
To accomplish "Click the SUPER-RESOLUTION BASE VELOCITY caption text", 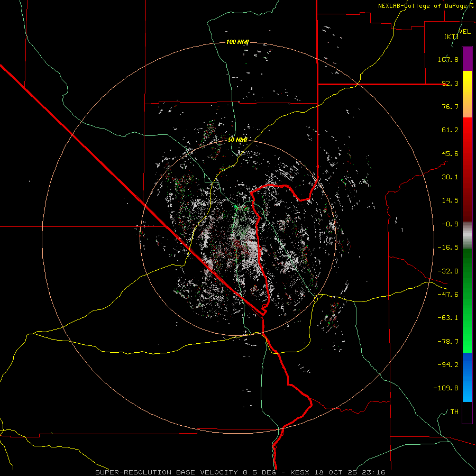I will coord(167,472).
